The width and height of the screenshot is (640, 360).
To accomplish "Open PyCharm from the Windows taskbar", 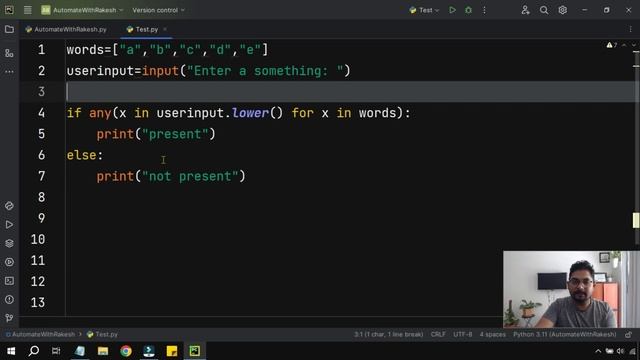I will (x=195, y=351).
